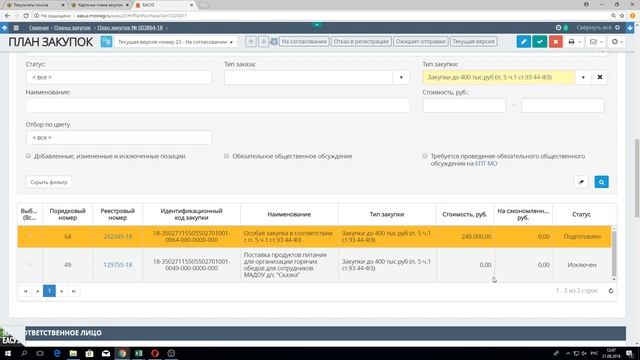The image size is (640, 360).
Task: Open ЕПТ МО link
Action: point(486,163)
